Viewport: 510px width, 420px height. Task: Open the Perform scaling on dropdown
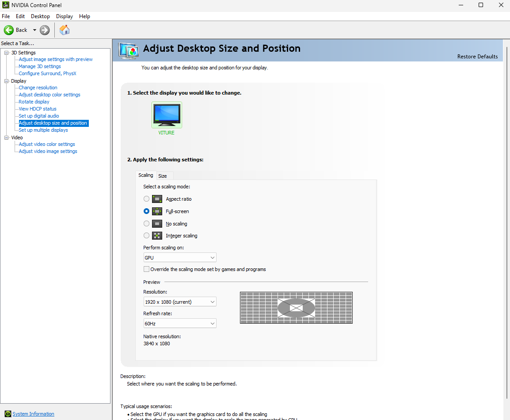pos(180,258)
